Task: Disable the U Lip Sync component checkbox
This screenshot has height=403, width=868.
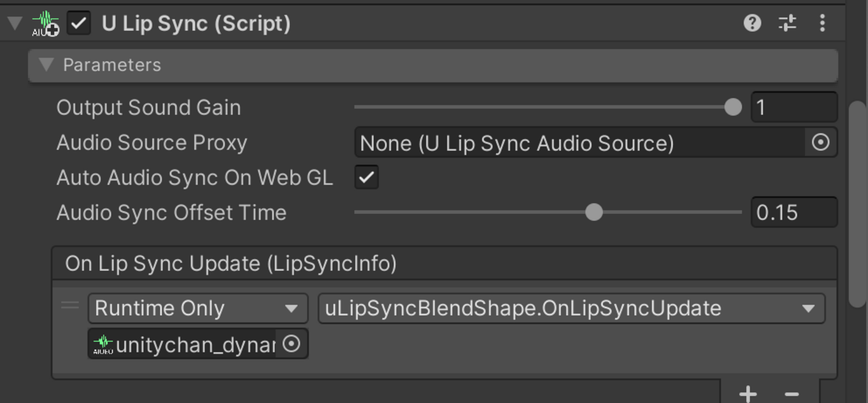Action: click(x=79, y=23)
